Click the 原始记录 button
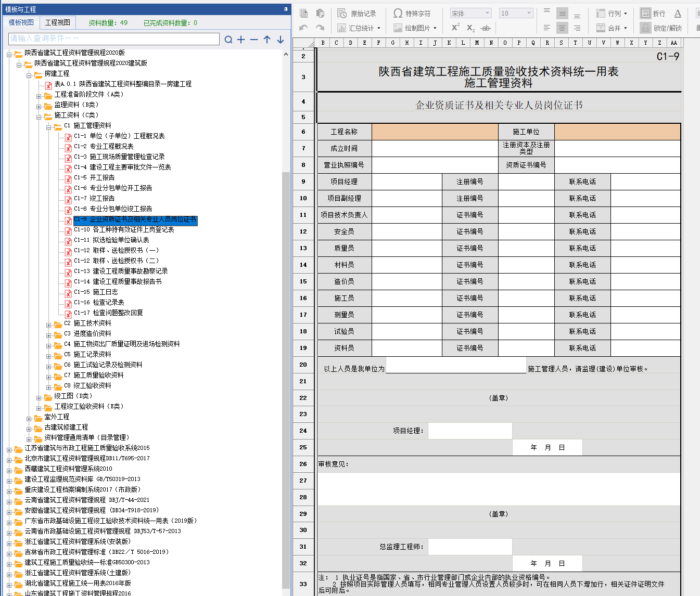The height and width of the screenshot is (596, 700). coord(357,14)
